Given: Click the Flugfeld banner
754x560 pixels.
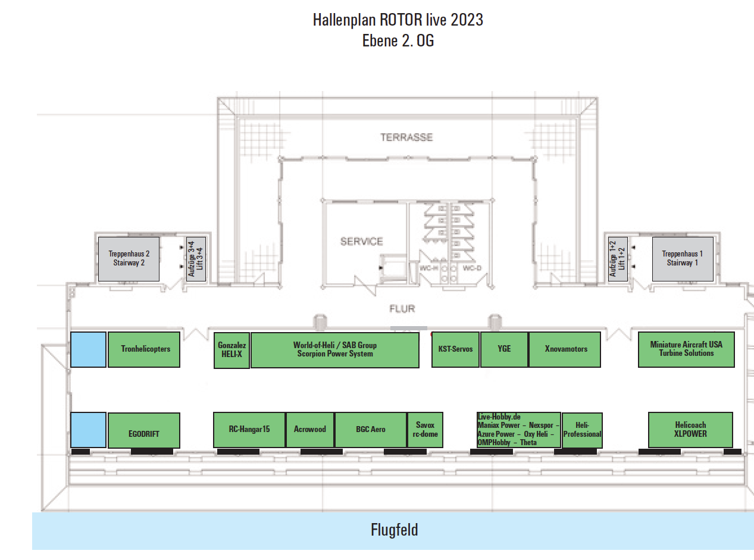Looking at the screenshot, I should click(x=393, y=530).
